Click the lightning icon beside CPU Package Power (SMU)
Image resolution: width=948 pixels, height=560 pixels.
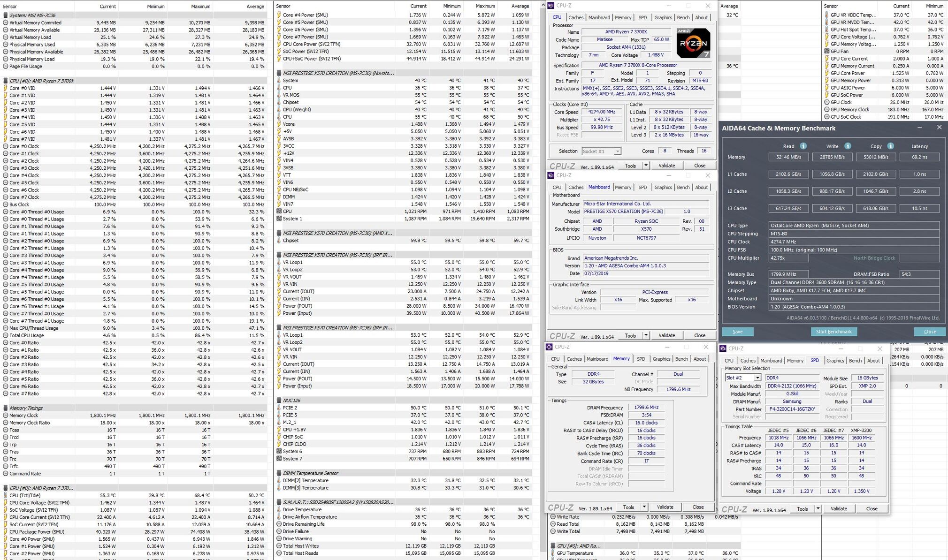[6, 532]
